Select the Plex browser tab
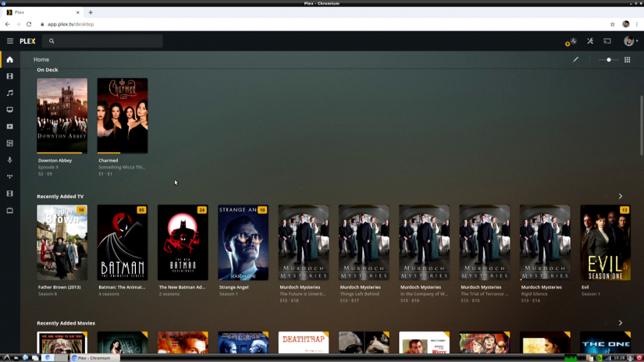Viewport: 644px width, 362px height. 43,12
